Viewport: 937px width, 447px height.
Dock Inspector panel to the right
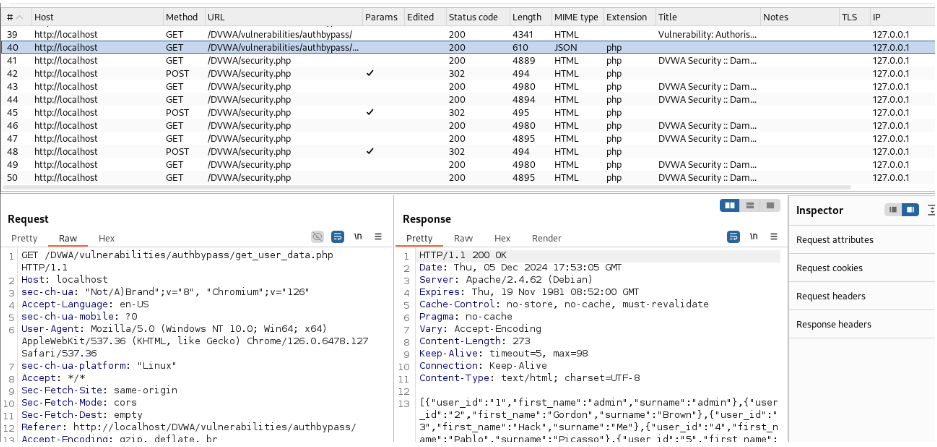point(910,210)
